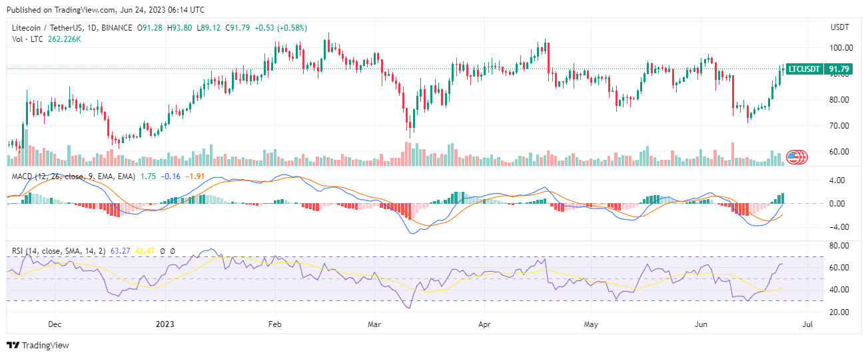Click the Published on TradingView.com header text
868x357 pixels.
pyautogui.click(x=106, y=10)
